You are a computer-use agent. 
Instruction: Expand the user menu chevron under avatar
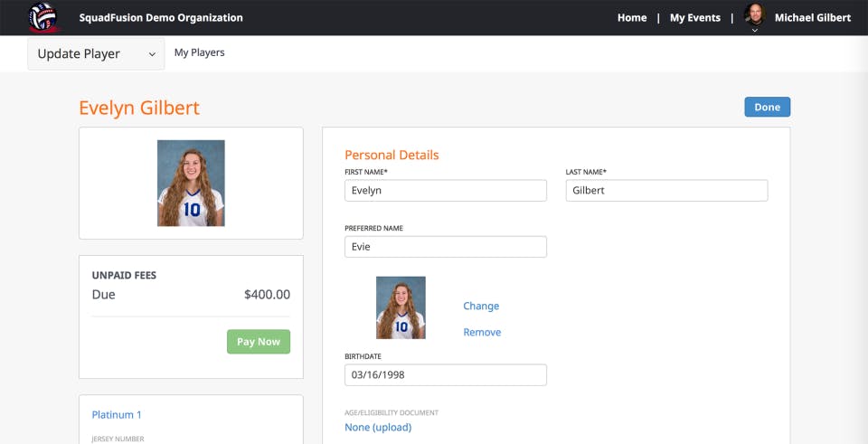(754, 31)
